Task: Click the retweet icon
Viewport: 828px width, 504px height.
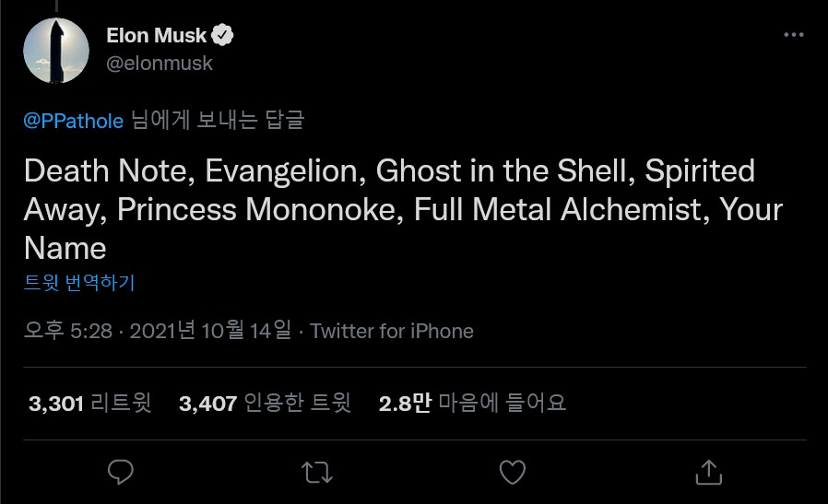Action: (316, 472)
